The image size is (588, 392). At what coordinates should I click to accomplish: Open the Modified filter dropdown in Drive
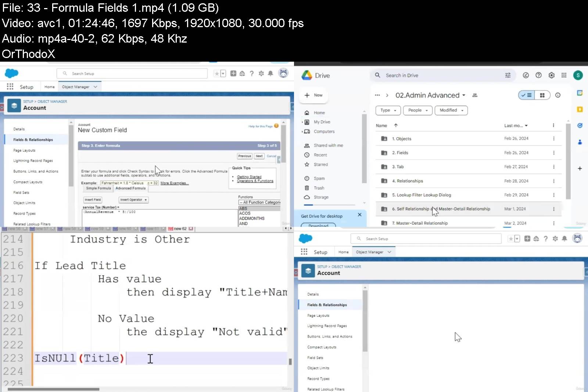click(x=451, y=110)
